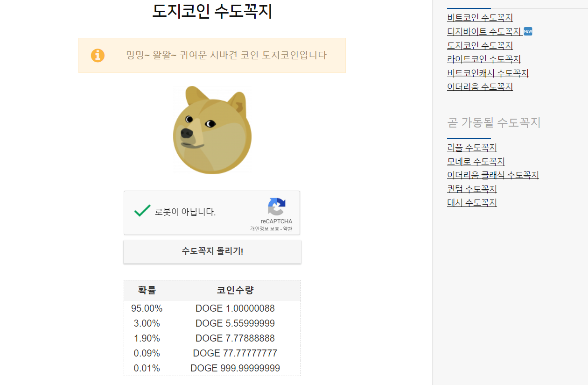The image size is (588, 385).
Task: Click the 확률 column header in the rewards table
Action: tap(146, 290)
